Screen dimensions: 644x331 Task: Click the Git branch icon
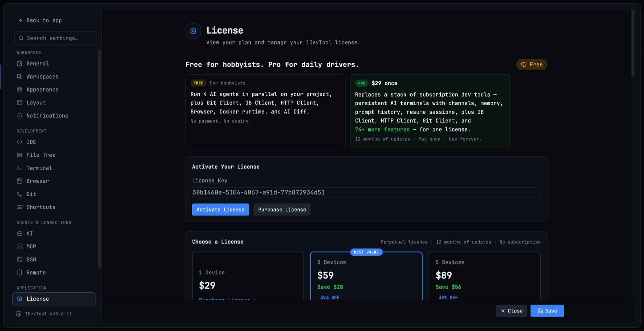point(20,194)
